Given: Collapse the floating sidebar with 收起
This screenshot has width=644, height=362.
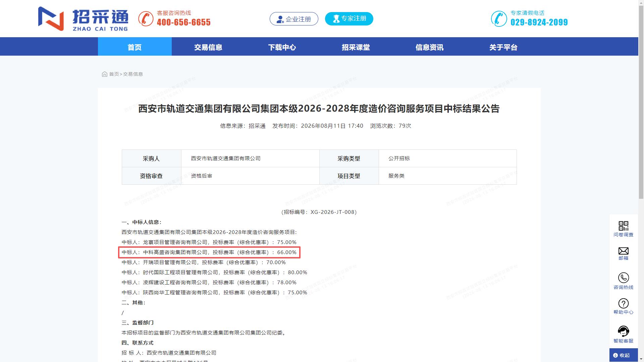Looking at the screenshot, I should point(624,355).
